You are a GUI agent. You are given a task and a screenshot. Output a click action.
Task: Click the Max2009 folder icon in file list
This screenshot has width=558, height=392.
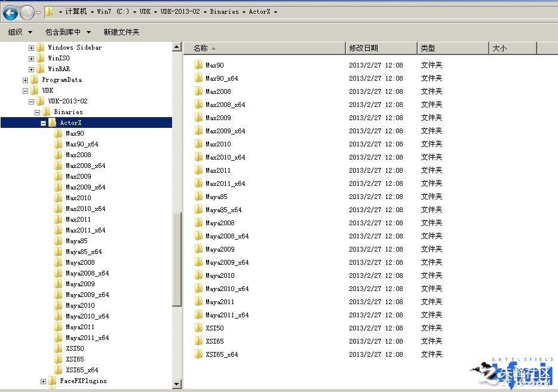point(198,118)
